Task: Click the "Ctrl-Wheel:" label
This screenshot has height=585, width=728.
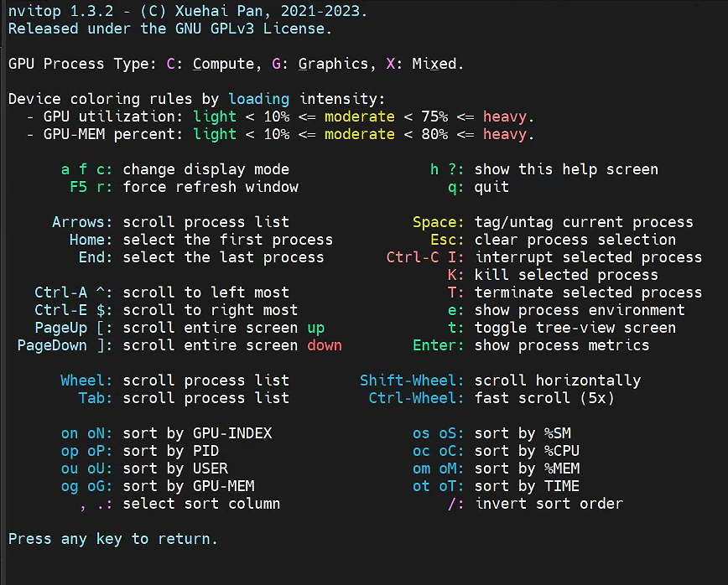Action: [416, 398]
